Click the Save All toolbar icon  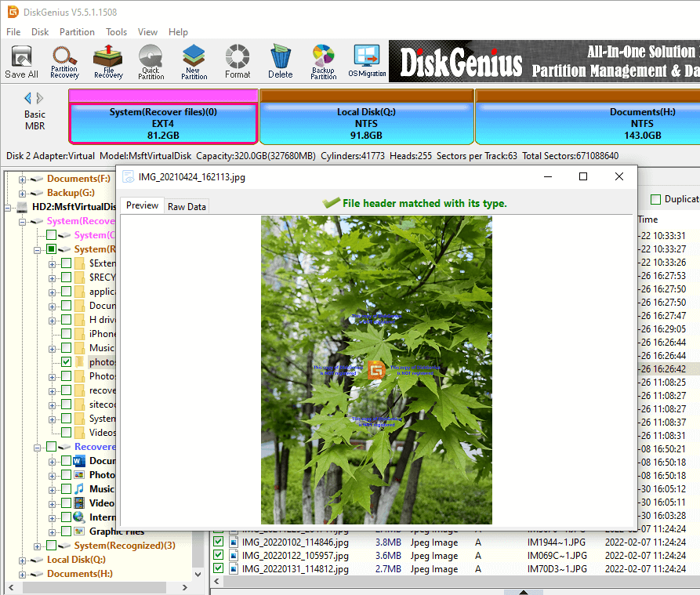(x=21, y=61)
